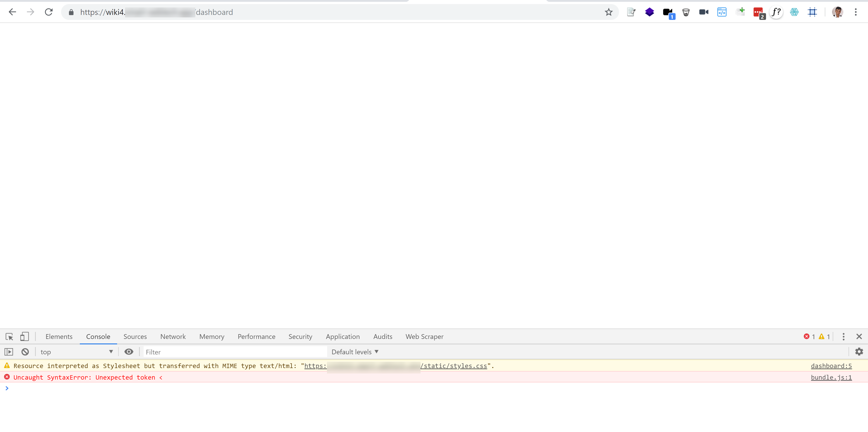The height and width of the screenshot is (432, 868).
Task: Activate the inspect element cursor tool
Action: coord(9,336)
